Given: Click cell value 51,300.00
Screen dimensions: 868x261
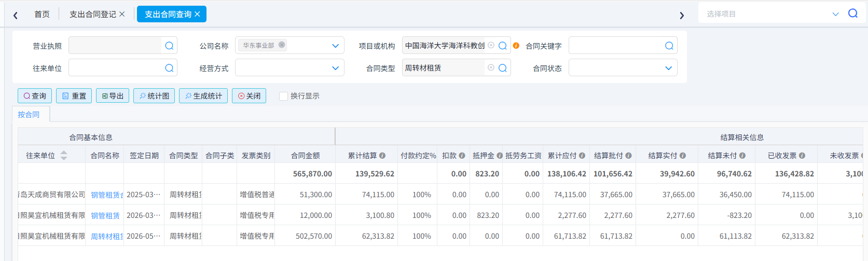Looking at the screenshot, I should click(316, 195).
